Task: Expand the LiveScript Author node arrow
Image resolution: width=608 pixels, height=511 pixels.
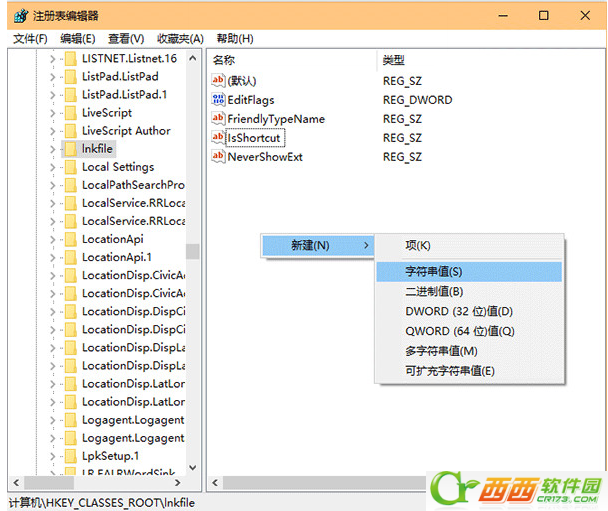Action: coord(53,131)
